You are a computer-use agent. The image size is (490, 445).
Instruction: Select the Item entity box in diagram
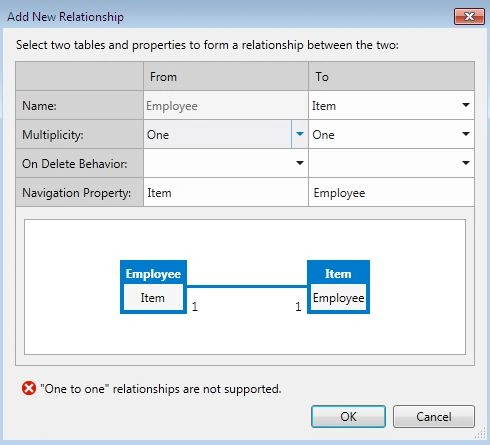click(338, 287)
